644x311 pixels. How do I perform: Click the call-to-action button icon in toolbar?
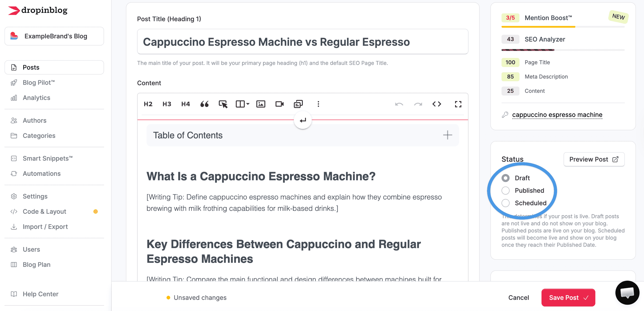coord(223,104)
